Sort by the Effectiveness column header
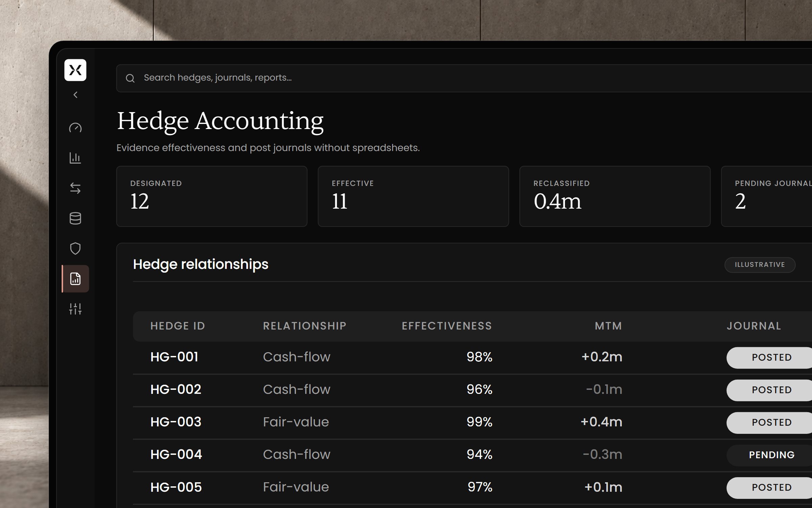Screen dimensions: 812x508 click(447, 326)
